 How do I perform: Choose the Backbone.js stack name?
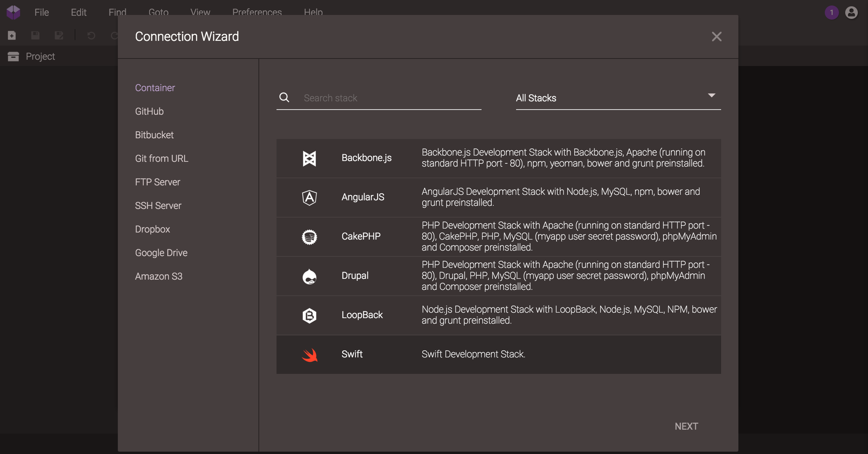366,157
